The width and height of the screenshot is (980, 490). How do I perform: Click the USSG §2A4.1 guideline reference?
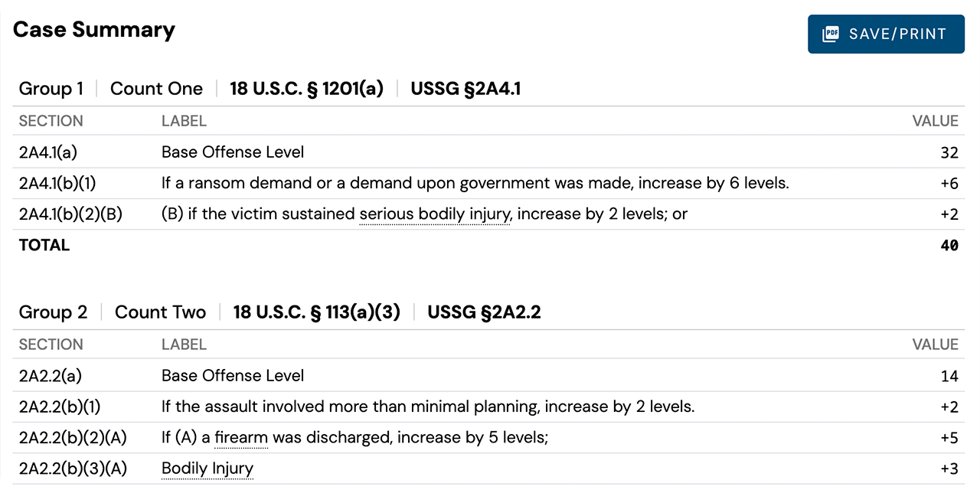tap(465, 88)
